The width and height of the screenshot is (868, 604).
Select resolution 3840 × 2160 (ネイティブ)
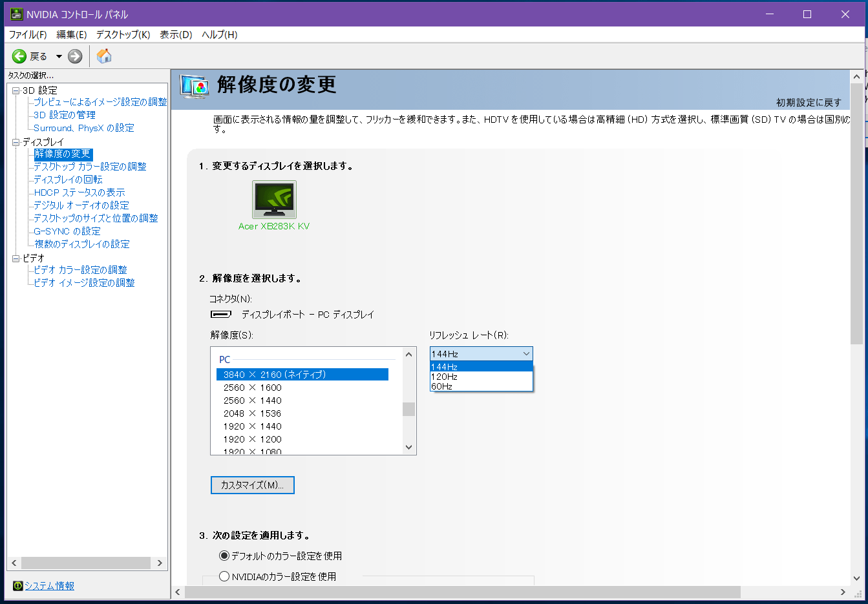pyautogui.click(x=302, y=375)
